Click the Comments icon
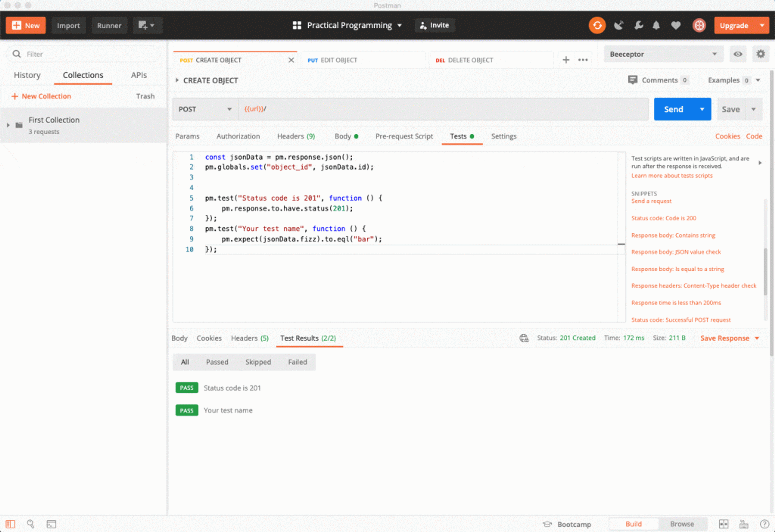 pyautogui.click(x=633, y=80)
